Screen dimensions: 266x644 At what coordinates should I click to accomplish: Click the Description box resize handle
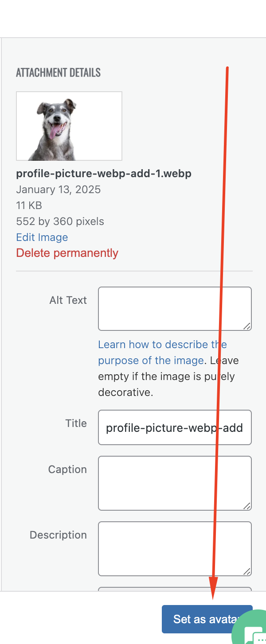click(247, 571)
